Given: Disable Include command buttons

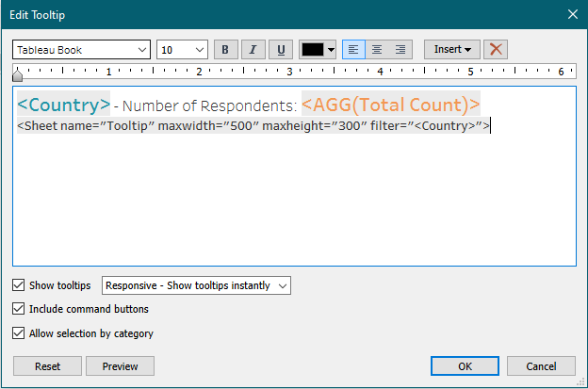Looking at the screenshot, I should (19, 309).
